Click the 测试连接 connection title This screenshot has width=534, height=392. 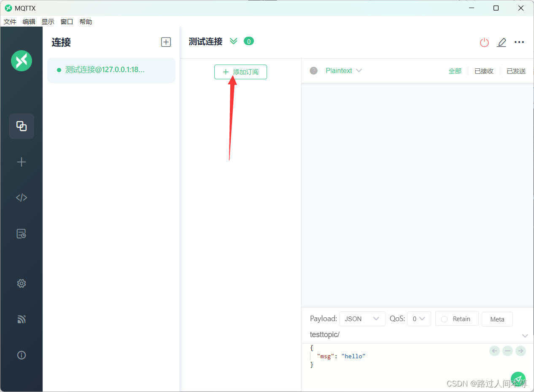(205, 41)
